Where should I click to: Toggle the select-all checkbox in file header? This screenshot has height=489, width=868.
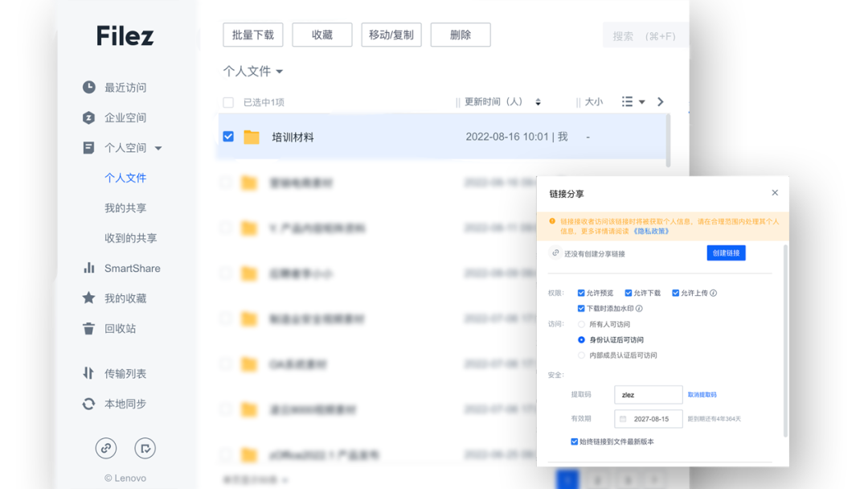coord(228,102)
